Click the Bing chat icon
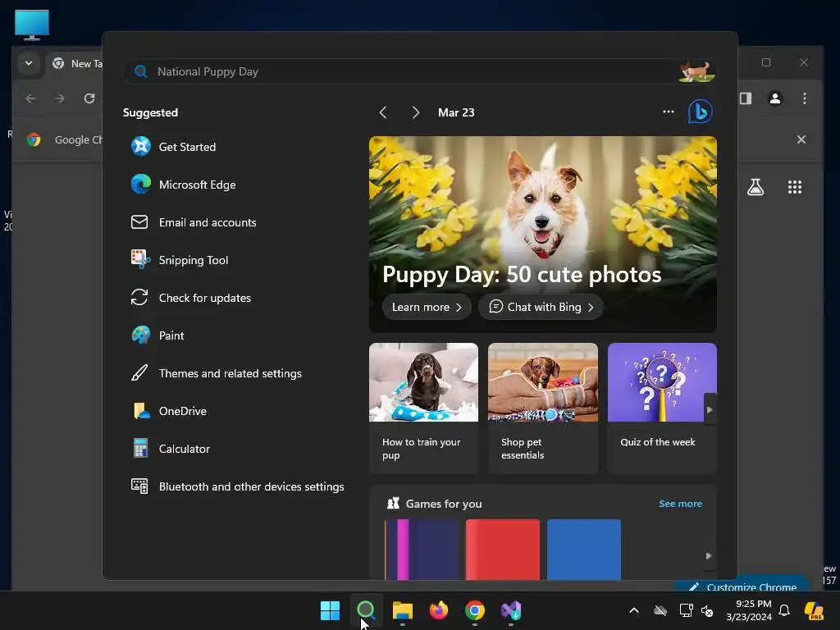 point(700,112)
